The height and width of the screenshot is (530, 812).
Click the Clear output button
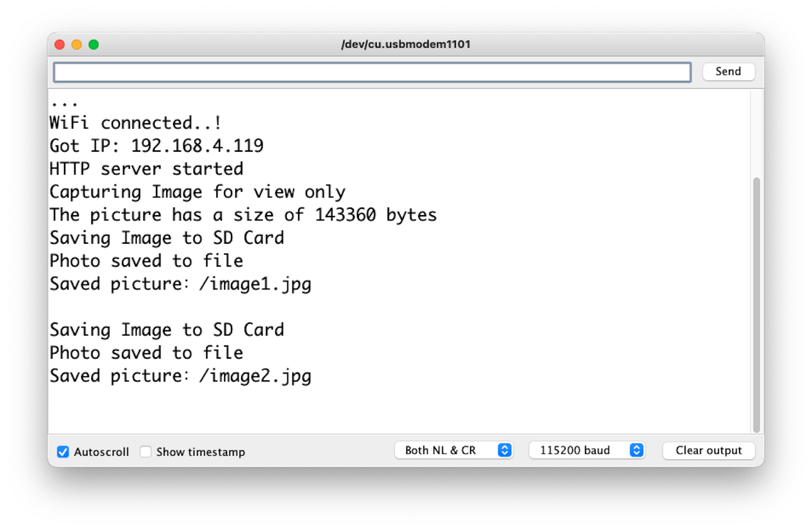(x=709, y=451)
